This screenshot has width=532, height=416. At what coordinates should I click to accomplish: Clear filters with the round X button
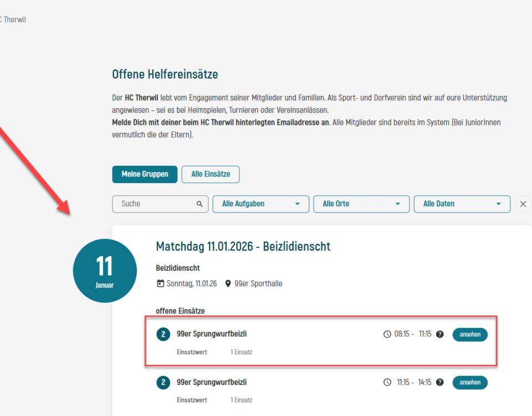(x=523, y=204)
